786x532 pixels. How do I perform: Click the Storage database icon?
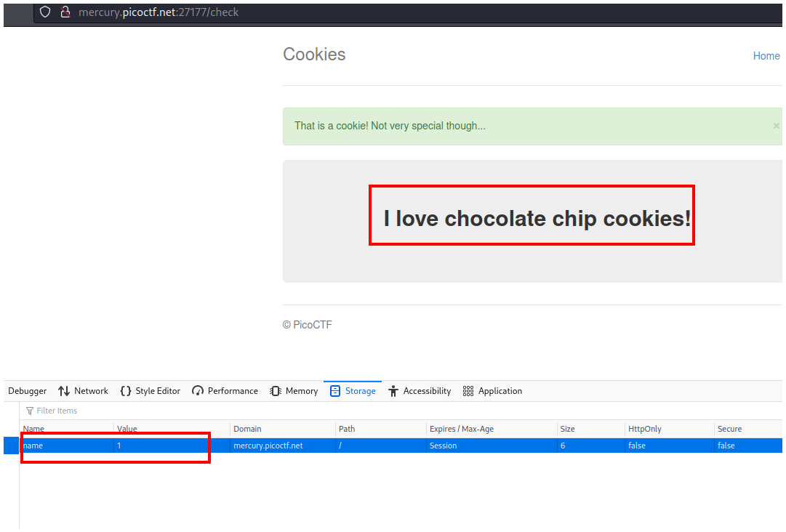(x=335, y=391)
